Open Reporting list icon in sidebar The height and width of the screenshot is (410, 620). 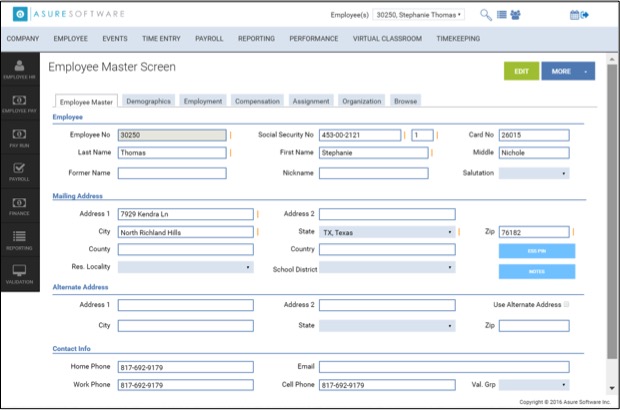coord(19,240)
